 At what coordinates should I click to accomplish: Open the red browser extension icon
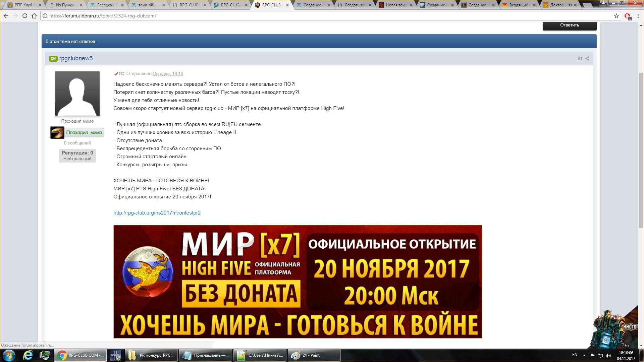(627, 16)
